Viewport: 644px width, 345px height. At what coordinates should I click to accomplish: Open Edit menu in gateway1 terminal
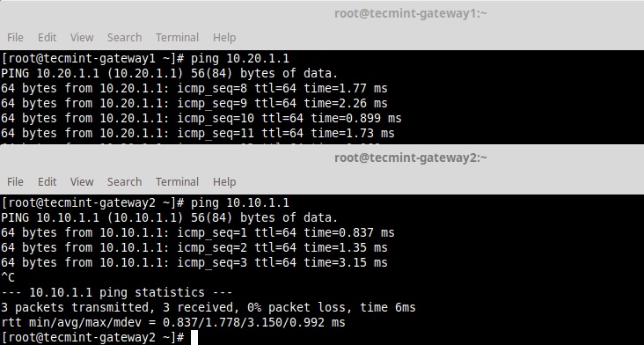[x=47, y=37]
